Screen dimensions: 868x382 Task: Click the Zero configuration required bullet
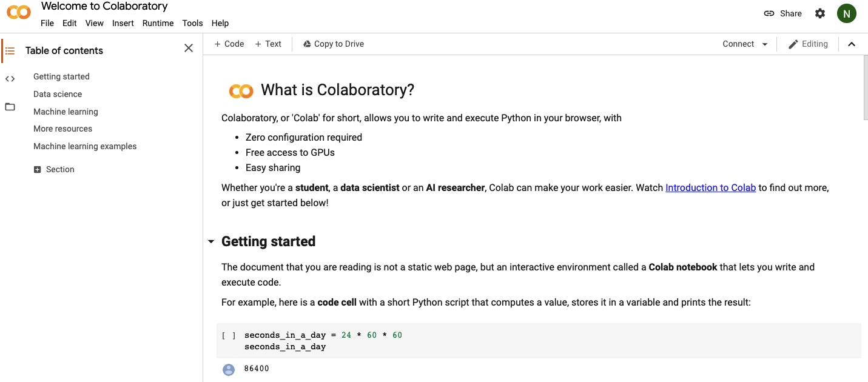coord(304,138)
